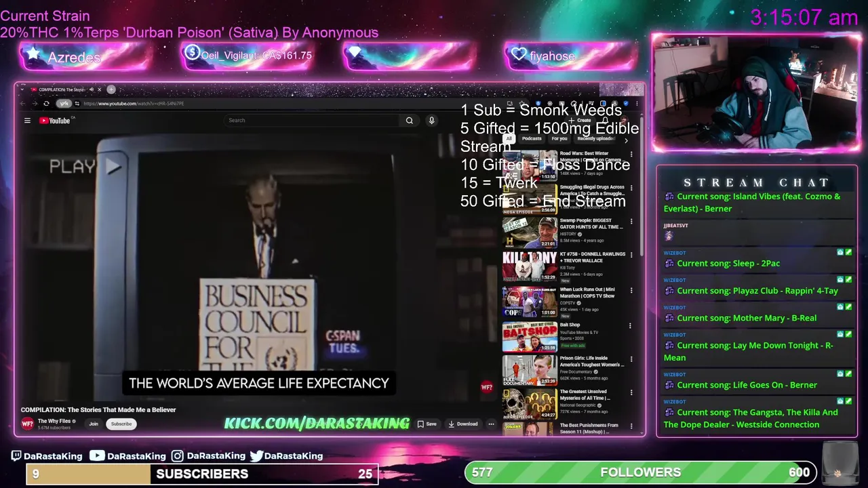Viewport: 868px width, 488px height.
Task: Click the Join channel button
Action: [x=94, y=424]
